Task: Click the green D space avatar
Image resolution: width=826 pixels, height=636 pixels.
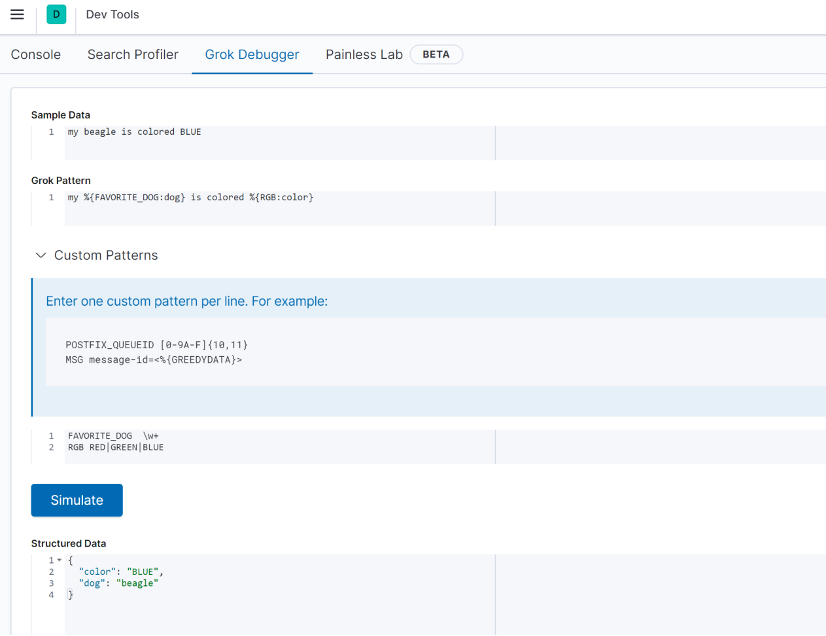Action: [56, 14]
